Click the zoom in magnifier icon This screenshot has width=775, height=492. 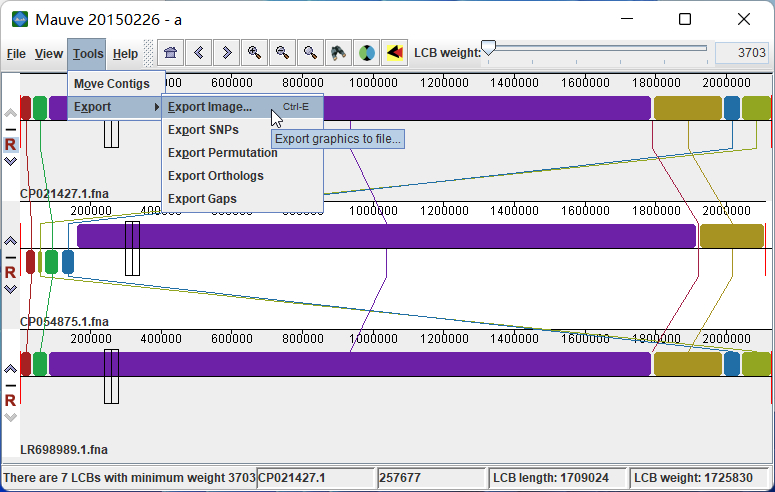[x=255, y=53]
